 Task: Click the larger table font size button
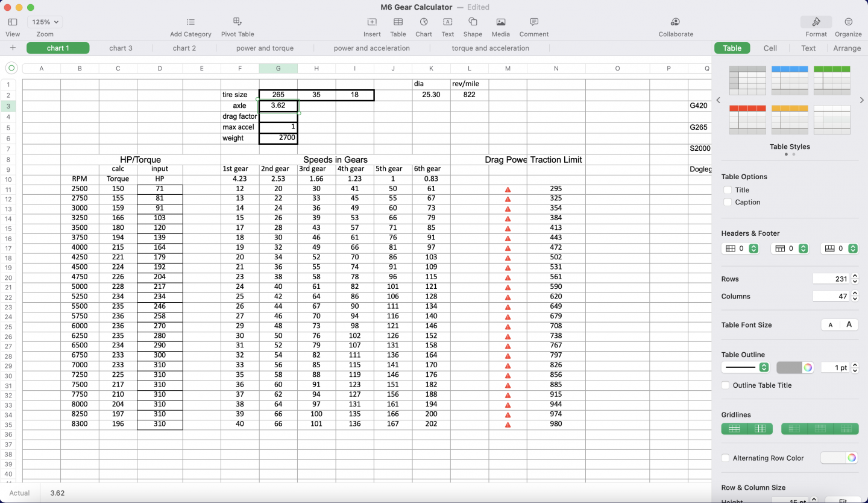coord(849,325)
